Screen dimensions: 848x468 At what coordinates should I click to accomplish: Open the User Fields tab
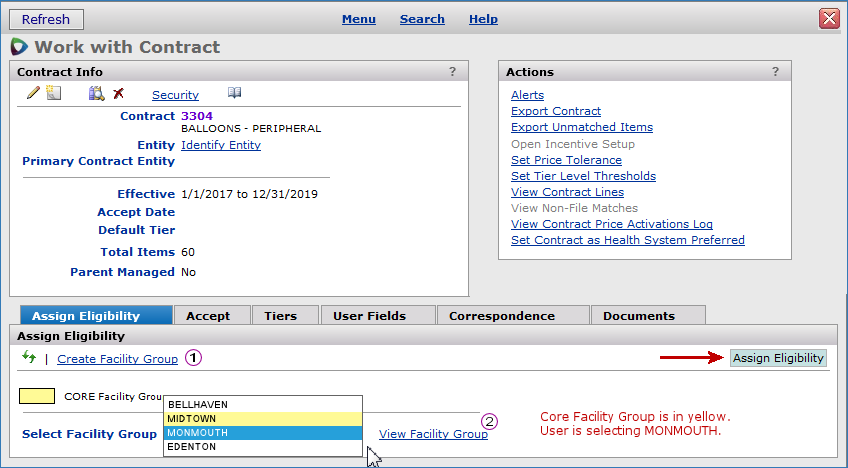(x=369, y=316)
